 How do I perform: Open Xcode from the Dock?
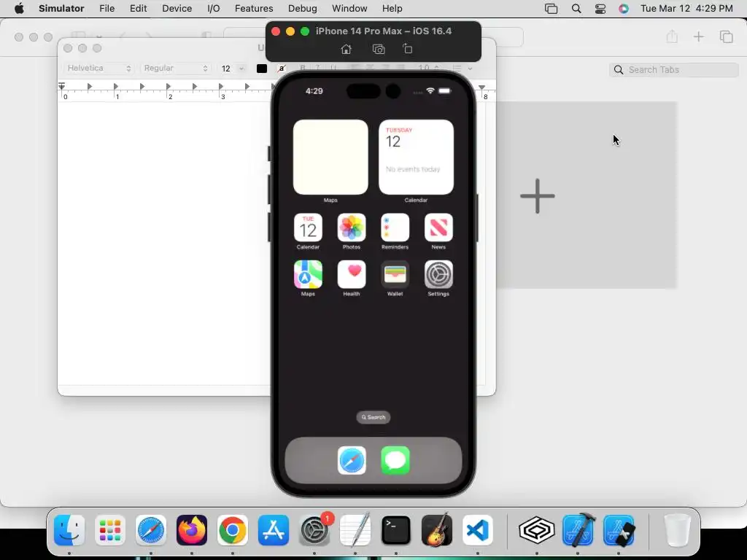[x=578, y=530]
